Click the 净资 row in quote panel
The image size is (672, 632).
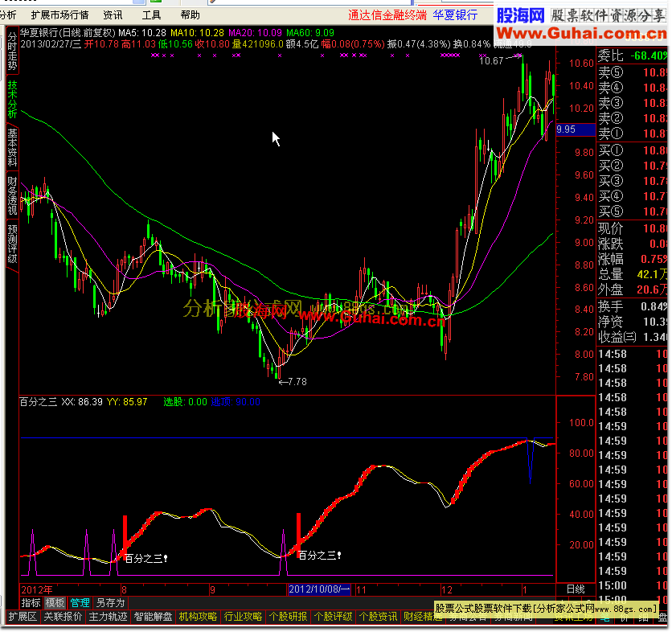tap(632, 322)
